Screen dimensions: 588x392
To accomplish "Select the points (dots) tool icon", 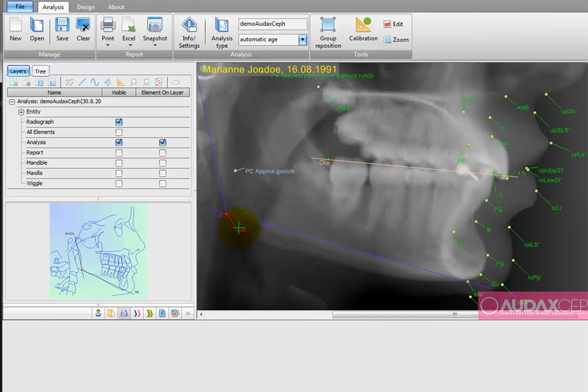I will (x=69, y=82).
